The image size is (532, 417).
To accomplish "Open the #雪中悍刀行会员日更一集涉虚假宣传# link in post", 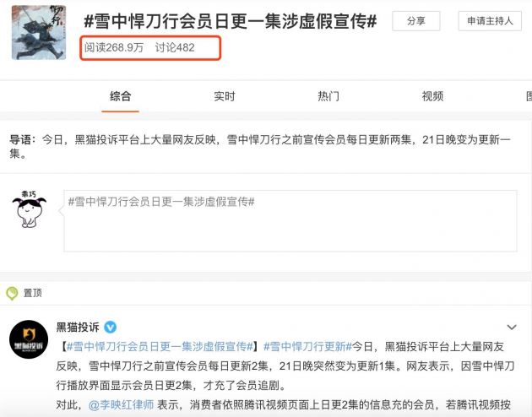I will 160,346.
